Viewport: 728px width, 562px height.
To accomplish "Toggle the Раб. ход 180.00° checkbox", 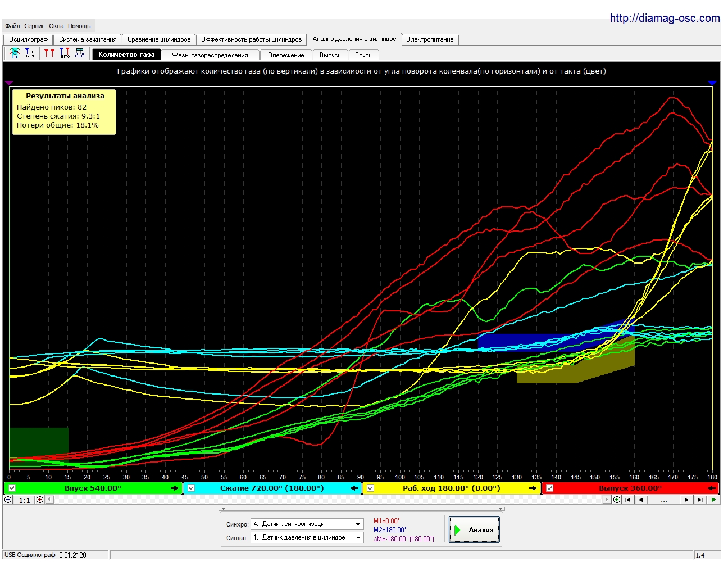I will 370,488.
